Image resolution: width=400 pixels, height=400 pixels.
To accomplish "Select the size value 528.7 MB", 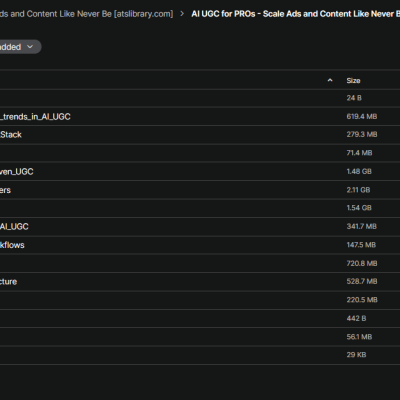I will point(362,281).
